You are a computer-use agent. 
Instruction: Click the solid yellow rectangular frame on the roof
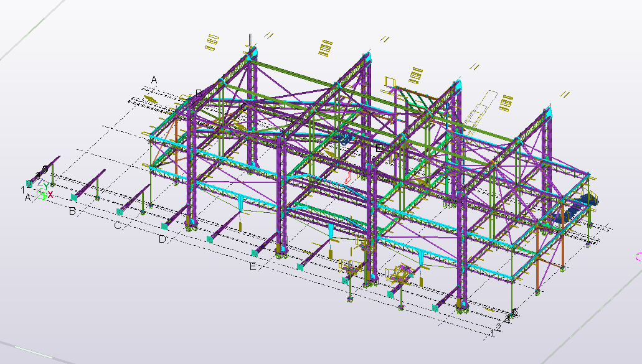[391, 82]
